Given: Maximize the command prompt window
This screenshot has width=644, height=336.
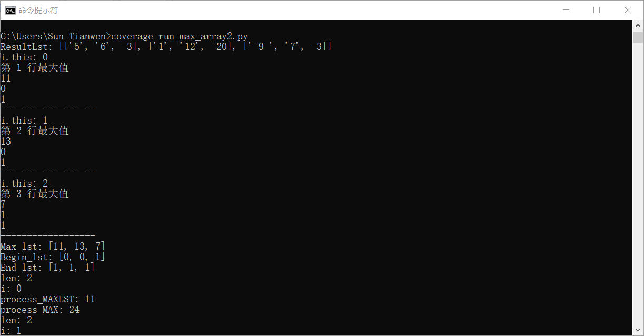Looking at the screenshot, I should tap(597, 10).
